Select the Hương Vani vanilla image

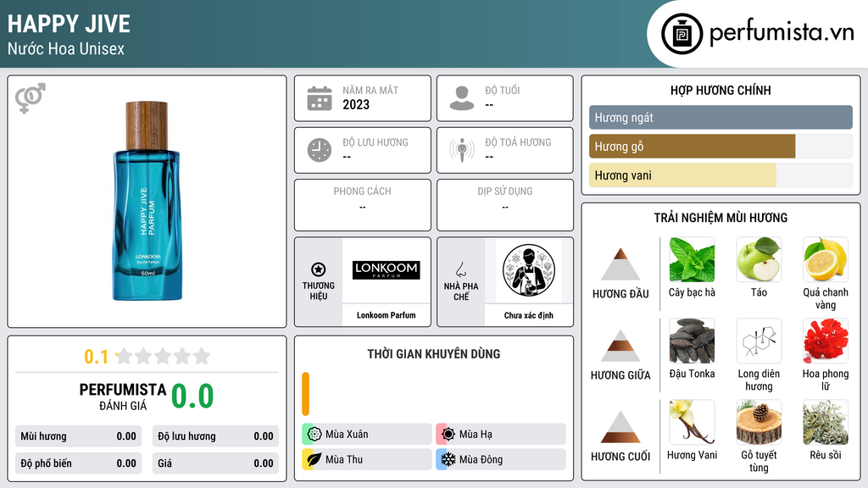tap(692, 422)
